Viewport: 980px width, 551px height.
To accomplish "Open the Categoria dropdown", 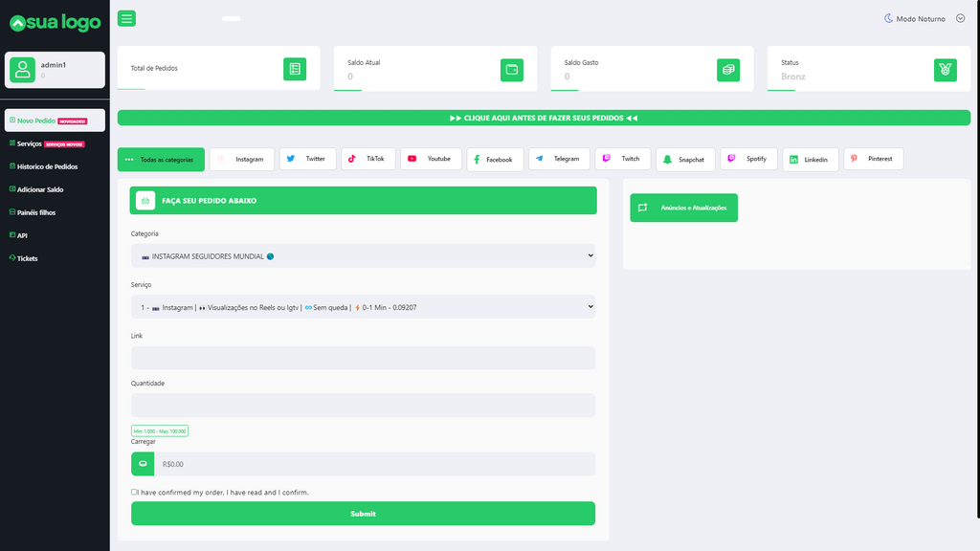I will (x=363, y=256).
